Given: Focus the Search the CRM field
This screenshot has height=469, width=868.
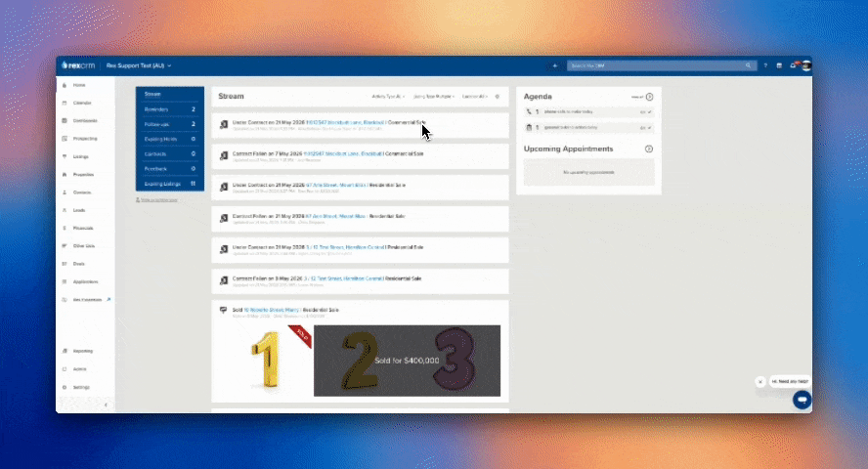Looking at the screenshot, I should (656, 65).
